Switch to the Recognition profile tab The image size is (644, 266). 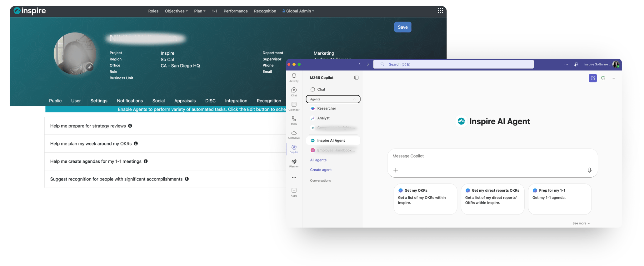269,101
